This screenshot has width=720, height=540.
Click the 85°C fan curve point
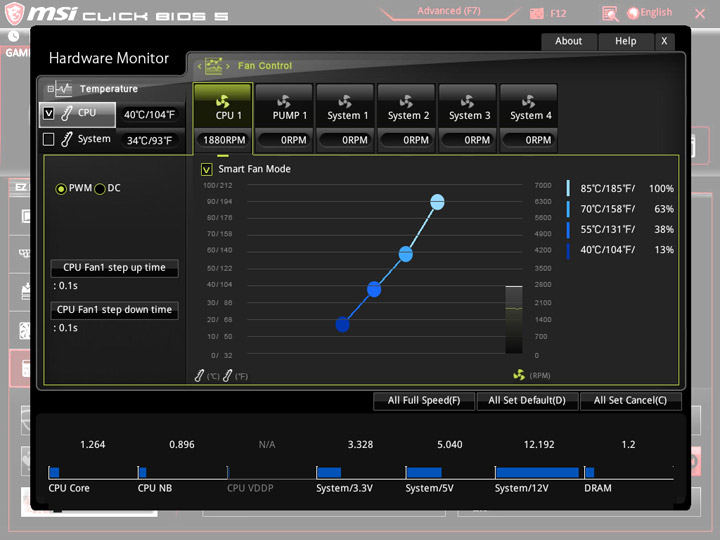point(437,202)
